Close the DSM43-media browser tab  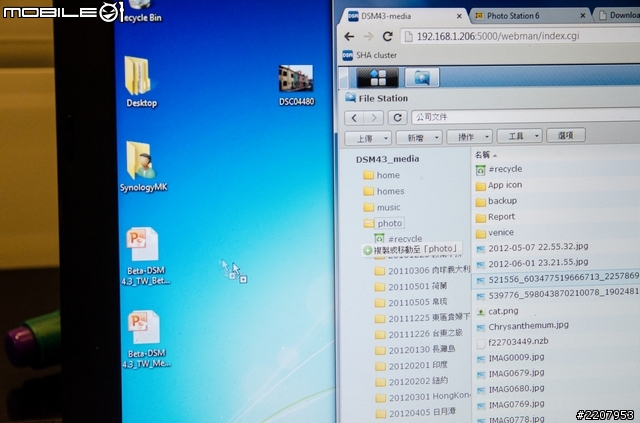click(459, 16)
